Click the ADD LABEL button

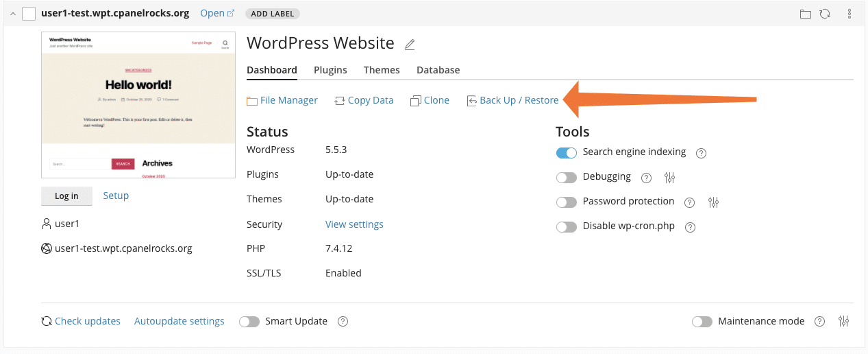coord(271,14)
